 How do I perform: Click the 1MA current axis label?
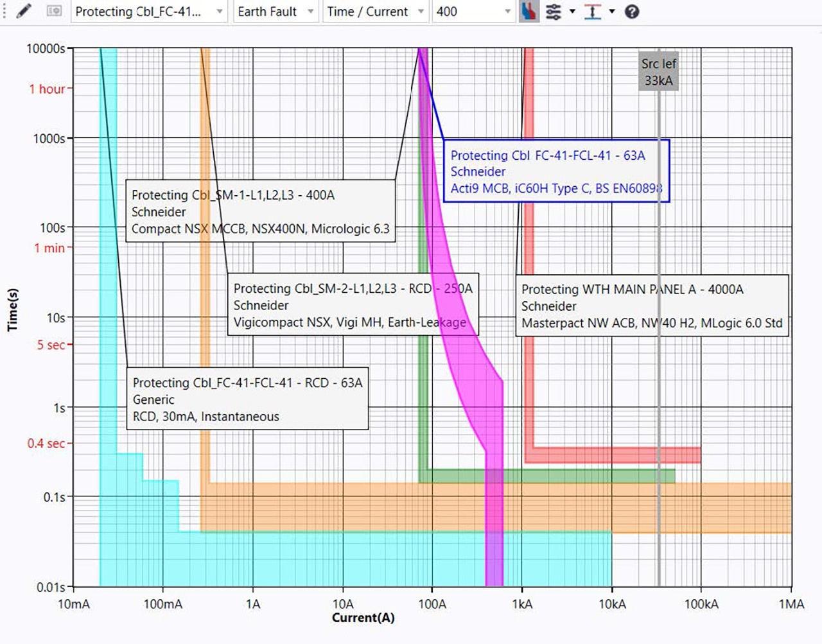[791, 604]
